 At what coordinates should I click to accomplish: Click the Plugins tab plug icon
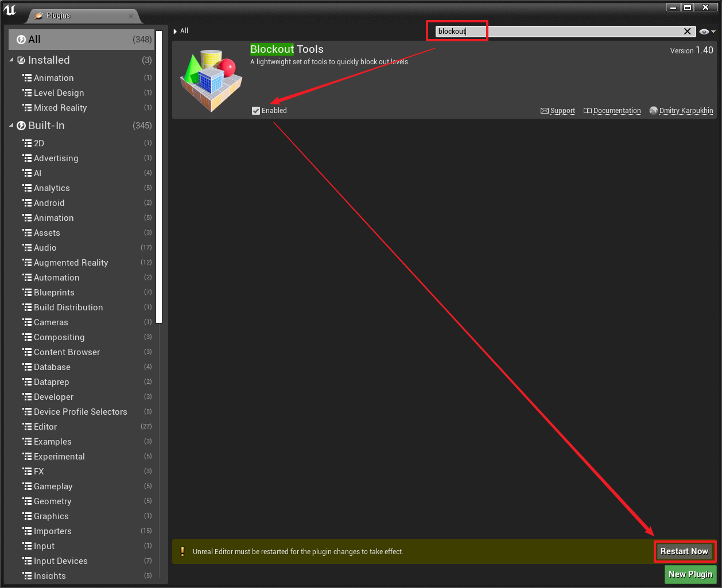(x=38, y=15)
